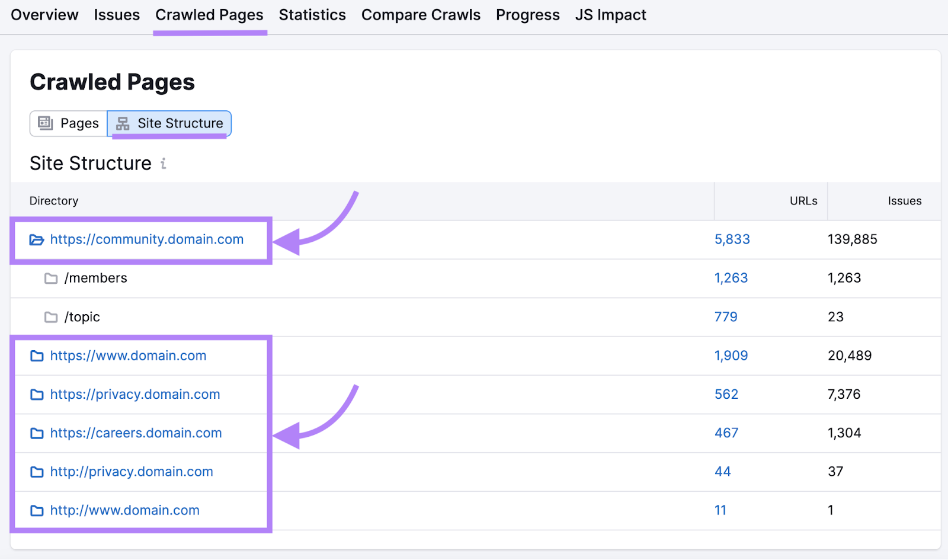Click the folder icon beside http://privacy.domain.com
The width and height of the screenshot is (948, 560).
click(x=37, y=472)
